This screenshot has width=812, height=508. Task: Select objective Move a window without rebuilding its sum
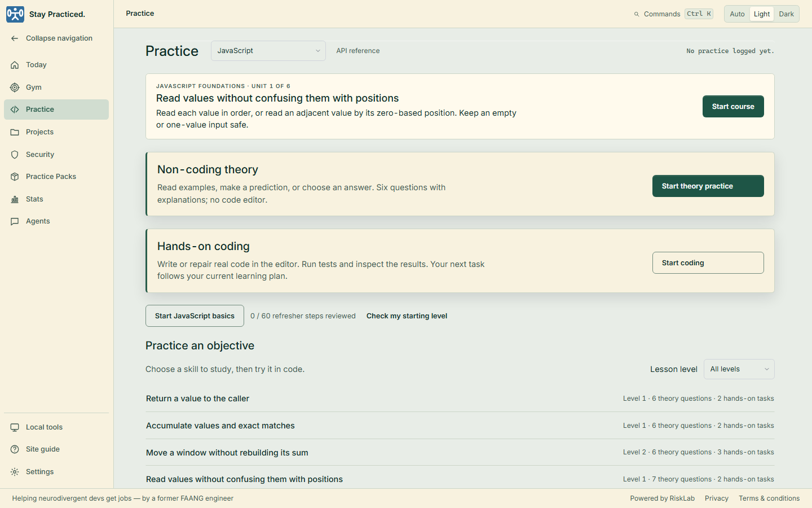point(460,453)
